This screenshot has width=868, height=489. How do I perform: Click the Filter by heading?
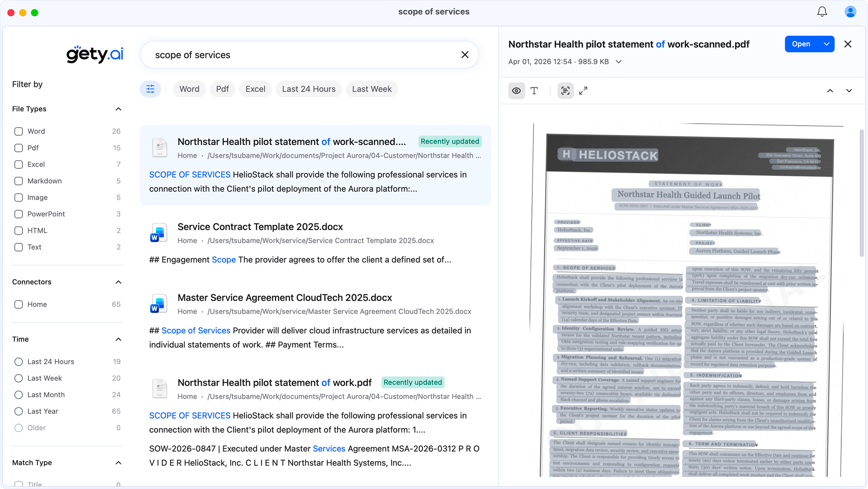pos(27,84)
